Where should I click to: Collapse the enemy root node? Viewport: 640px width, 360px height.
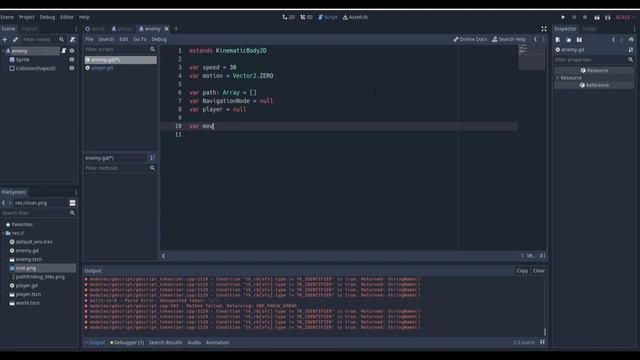(x=3, y=51)
